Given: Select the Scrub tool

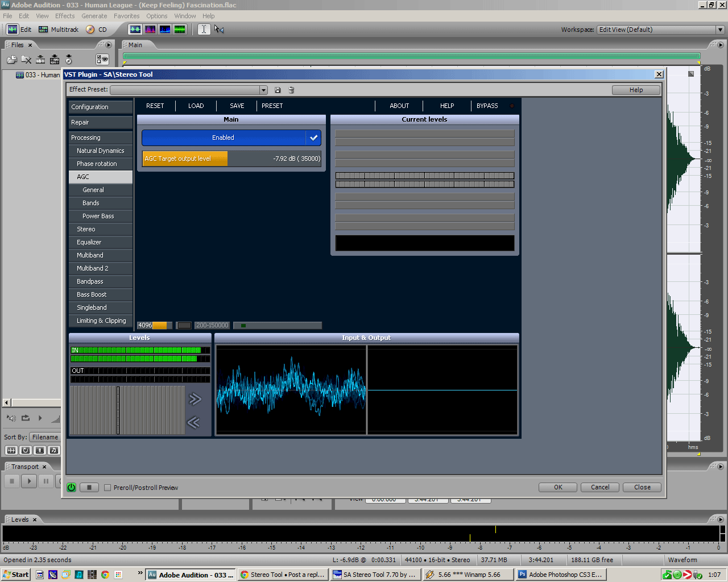Looking at the screenshot, I should click(219, 29).
